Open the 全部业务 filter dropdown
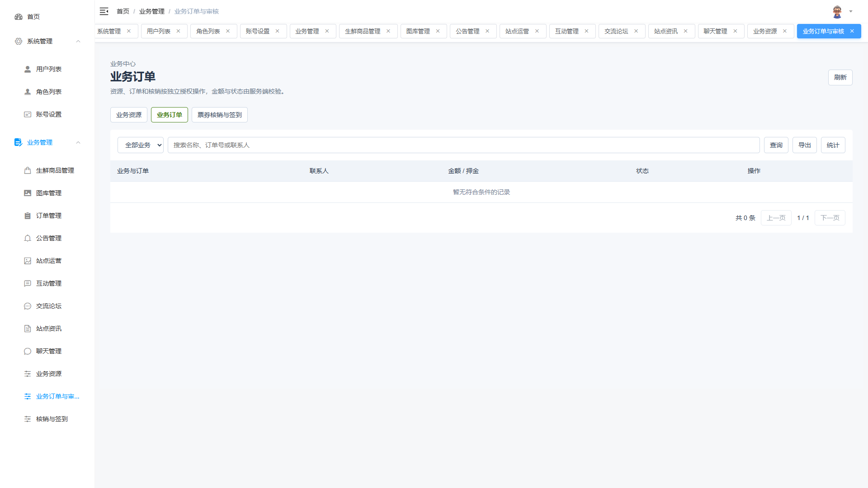Image resolution: width=868 pixels, height=488 pixels. pyautogui.click(x=141, y=145)
